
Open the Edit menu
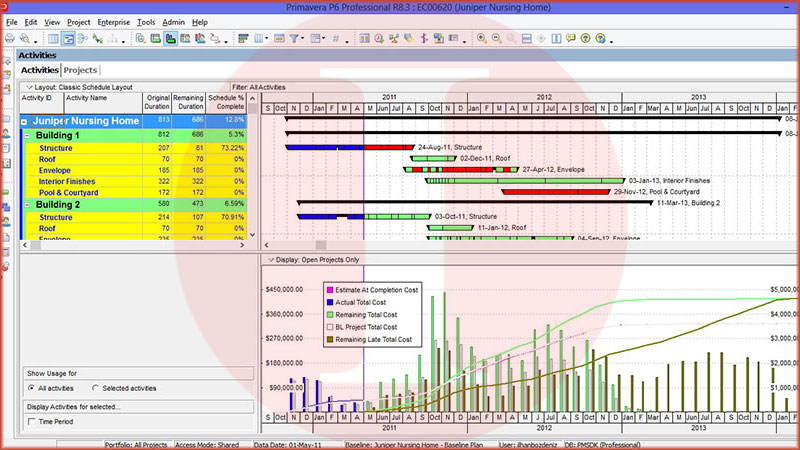(31, 22)
